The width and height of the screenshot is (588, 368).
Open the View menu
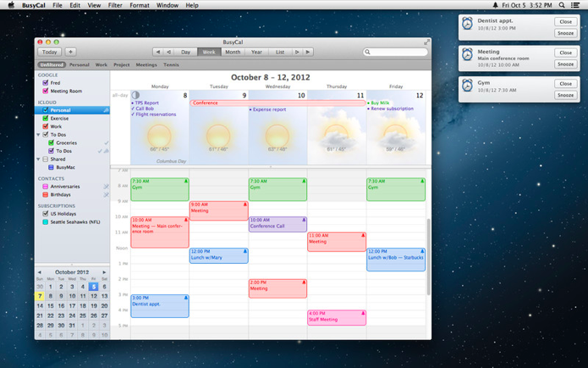click(94, 5)
